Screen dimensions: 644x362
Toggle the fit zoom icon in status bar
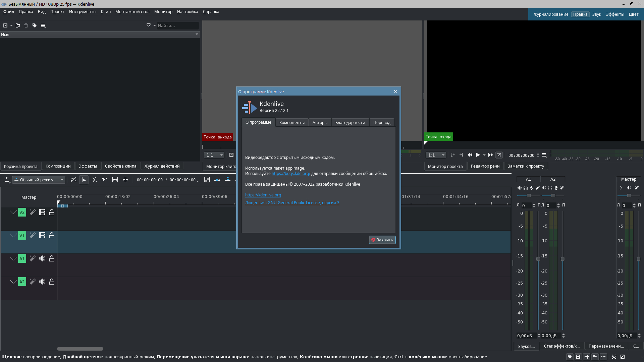(x=614, y=357)
